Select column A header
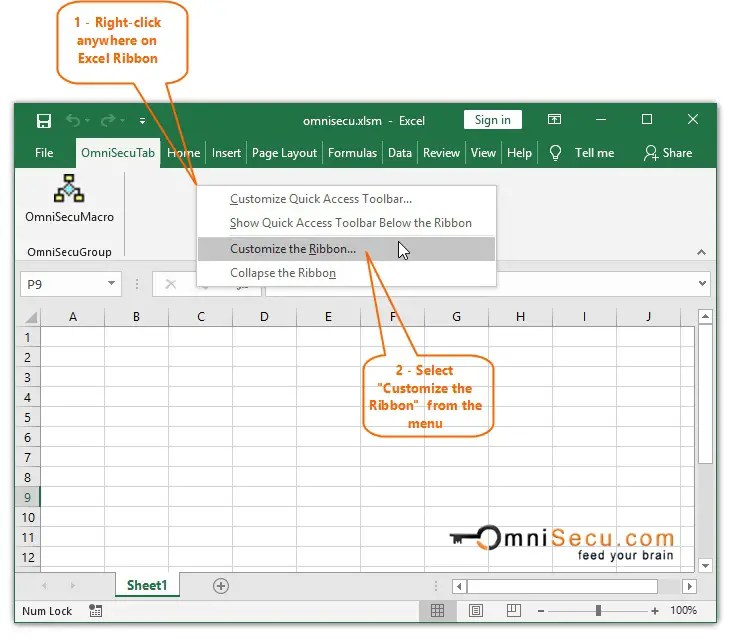The width and height of the screenshot is (738, 639). pos(72,317)
